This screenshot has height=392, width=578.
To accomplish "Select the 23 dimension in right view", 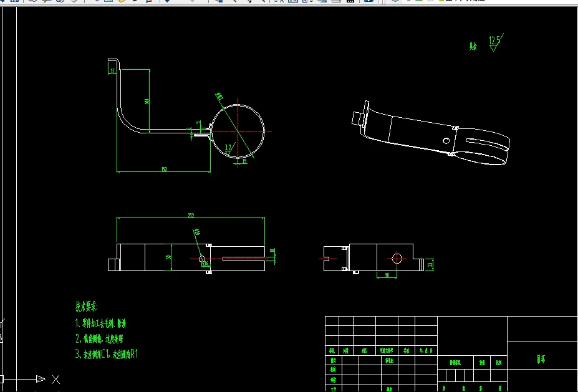I will coord(430,264).
